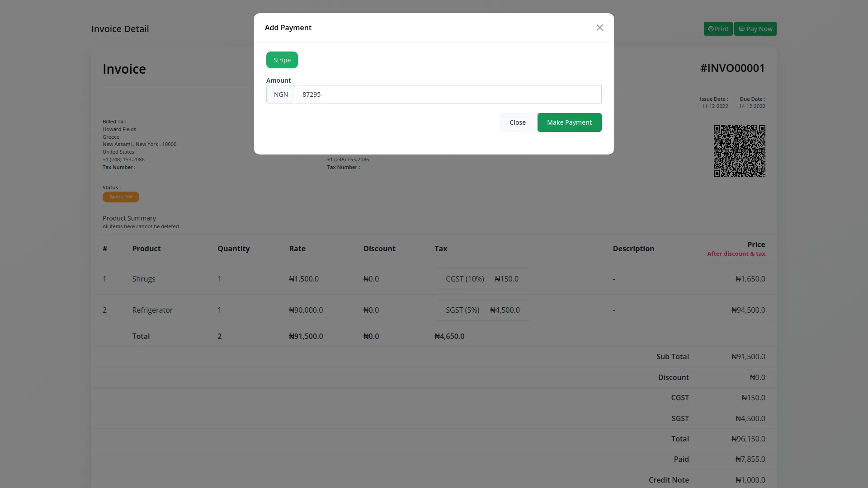Click the Credit Note amount ₦1,000.0

click(750, 480)
